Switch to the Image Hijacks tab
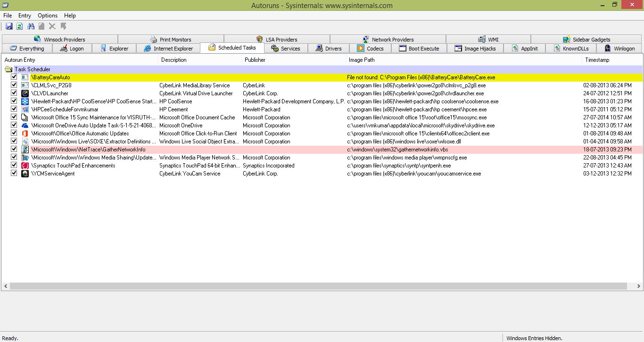The height and width of the screenshot is (342, 644). coord(475,49)
